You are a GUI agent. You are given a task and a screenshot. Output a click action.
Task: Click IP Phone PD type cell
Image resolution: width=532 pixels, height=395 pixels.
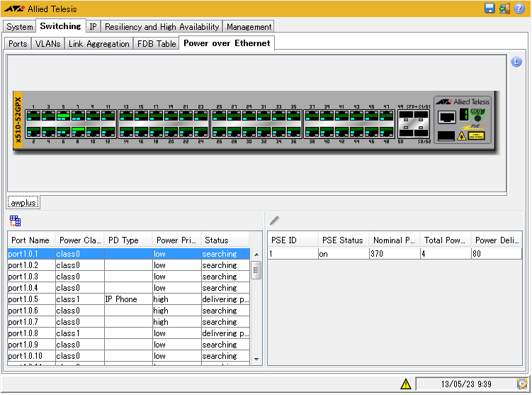click(129, 299)
